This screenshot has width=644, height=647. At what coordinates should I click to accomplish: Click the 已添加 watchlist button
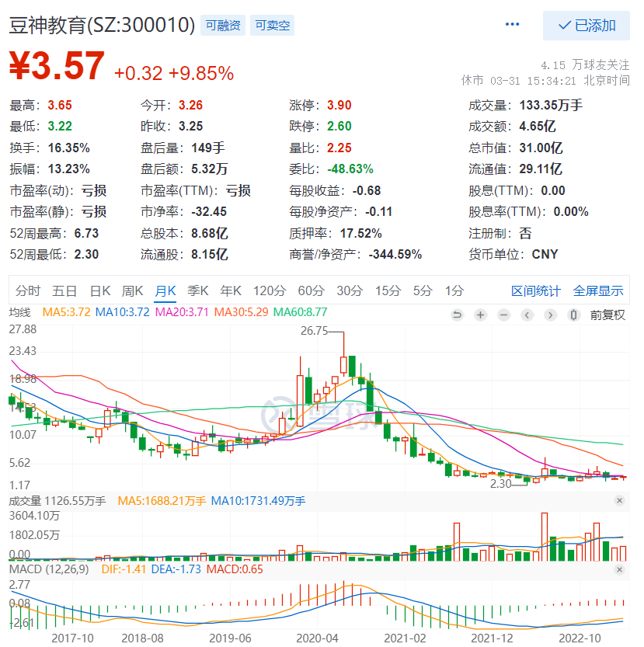[587, 26]
